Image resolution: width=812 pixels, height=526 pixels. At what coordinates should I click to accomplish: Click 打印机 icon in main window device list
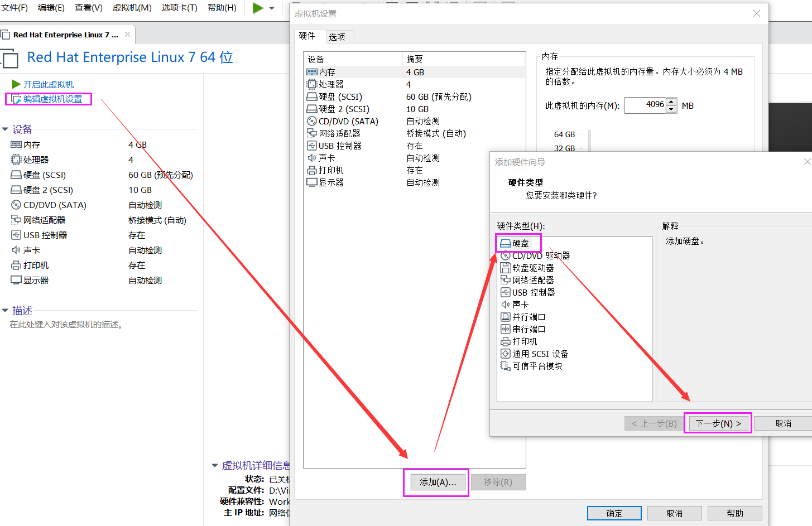pos(16,265)
